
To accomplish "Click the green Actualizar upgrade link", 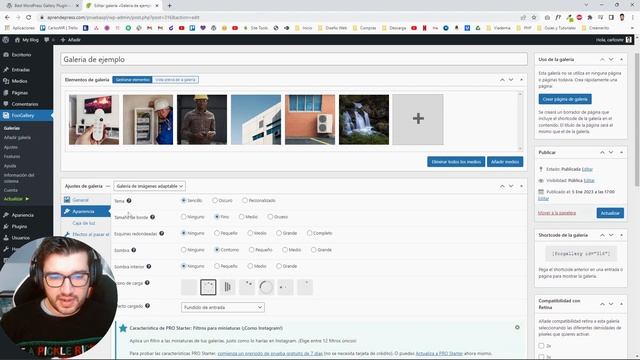I will [x=16, y=199].
